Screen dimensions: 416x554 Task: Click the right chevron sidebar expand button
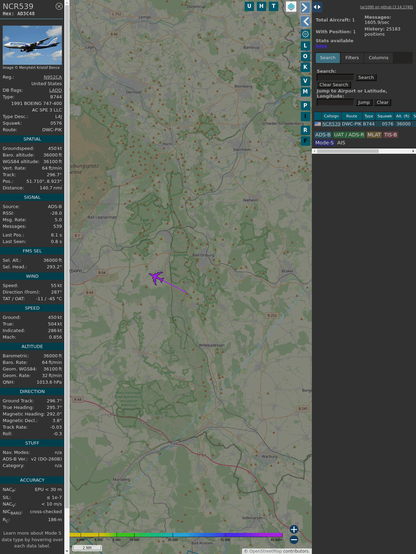tap(305, 7)
